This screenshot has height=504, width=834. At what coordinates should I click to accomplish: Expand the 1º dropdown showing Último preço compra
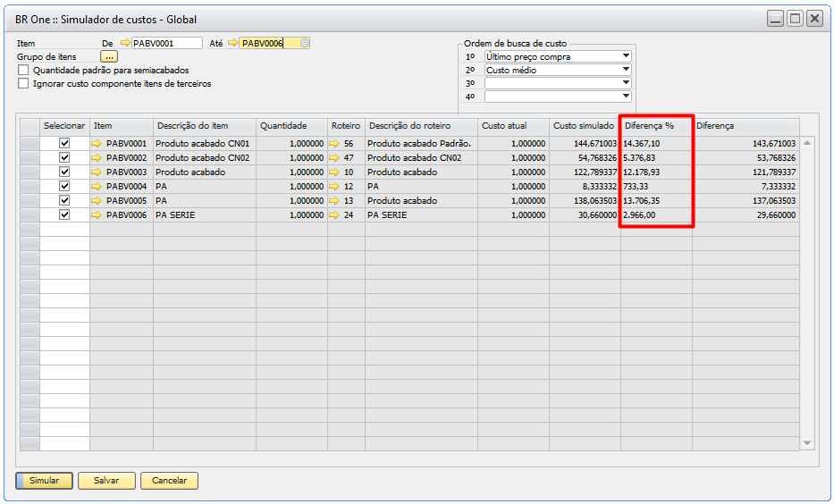coord(626,56)
